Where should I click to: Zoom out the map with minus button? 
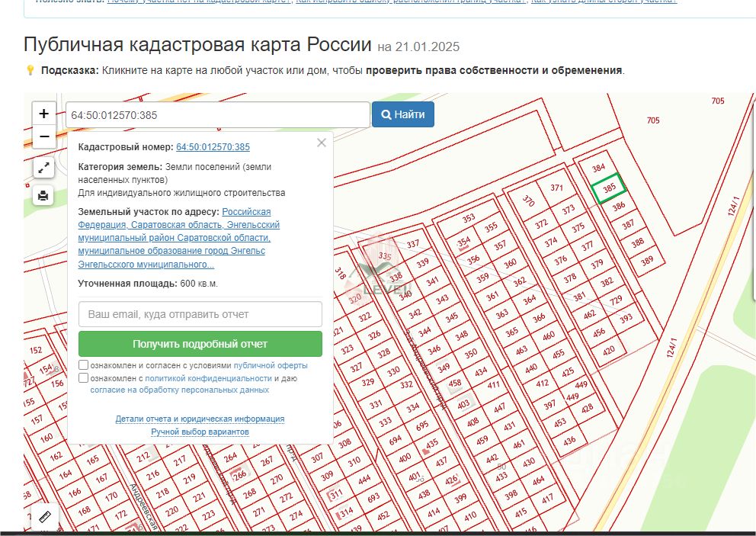44,136
